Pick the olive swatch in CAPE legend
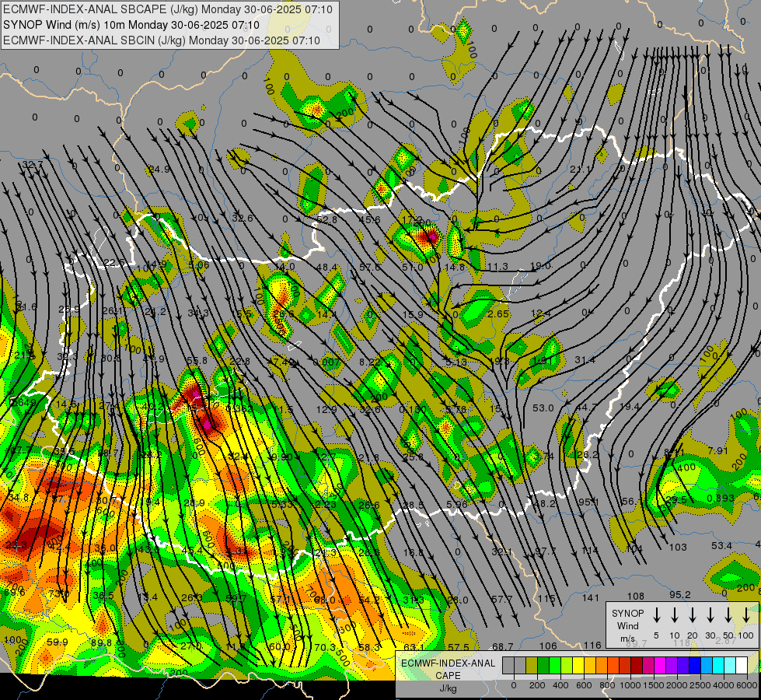The image size is (761, 700). point(532,666)
